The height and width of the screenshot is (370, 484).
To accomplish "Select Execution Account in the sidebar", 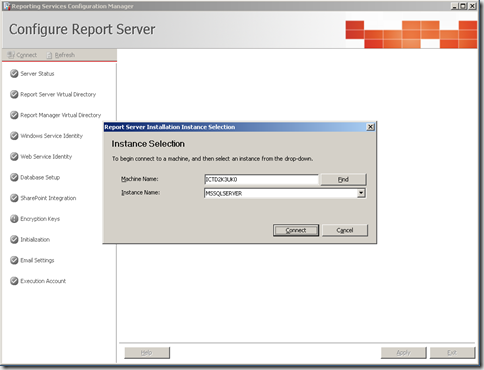I will pyautogui.click(x=43, y=281).
